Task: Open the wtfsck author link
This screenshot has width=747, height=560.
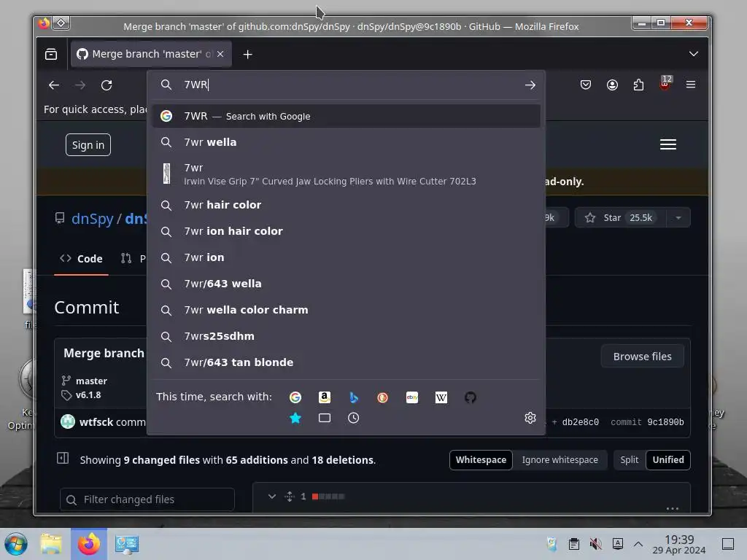Action: (96, 422)
